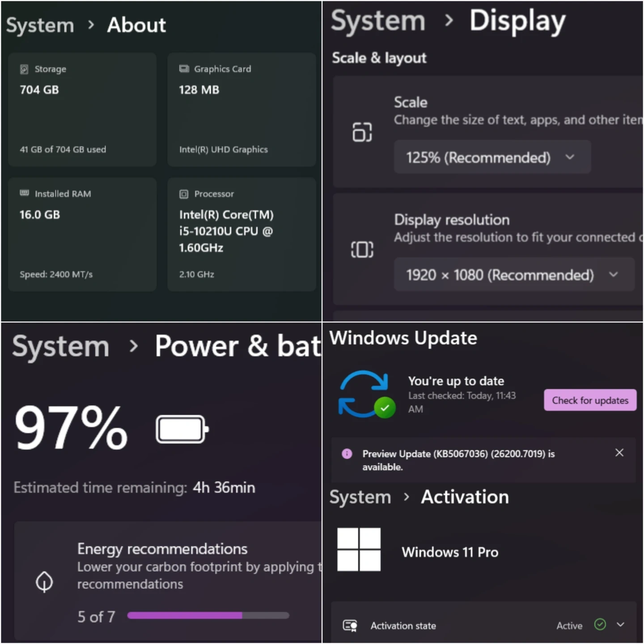Click the Windows 11 Pro logo
The width and height of the screenshot is (644, 644).
359,550
